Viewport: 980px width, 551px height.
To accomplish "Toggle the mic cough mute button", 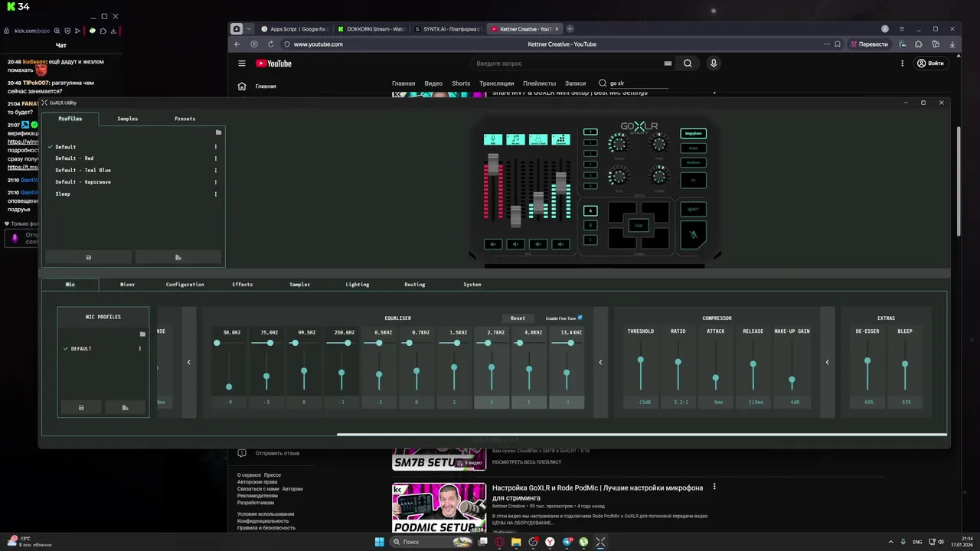I will point(693,234).
